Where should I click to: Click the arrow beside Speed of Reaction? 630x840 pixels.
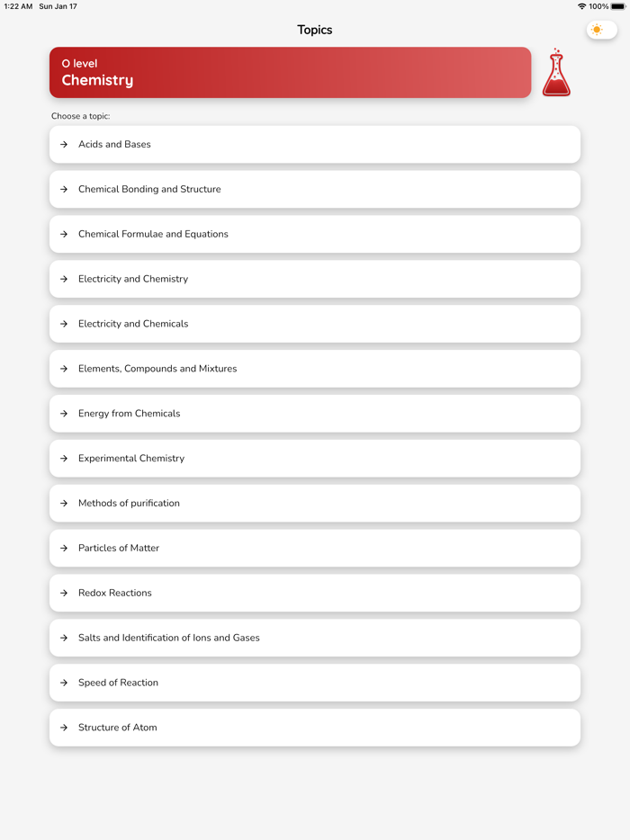click(63, 682)
